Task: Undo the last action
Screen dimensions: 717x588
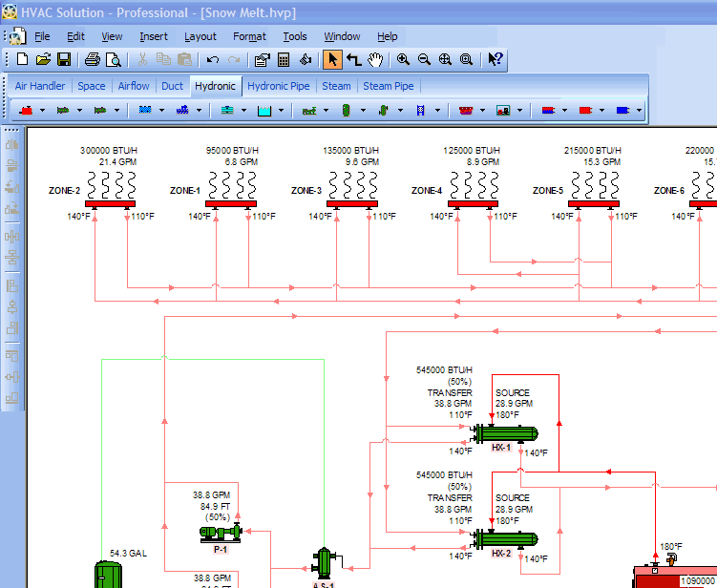Action: tap(213, 59)
